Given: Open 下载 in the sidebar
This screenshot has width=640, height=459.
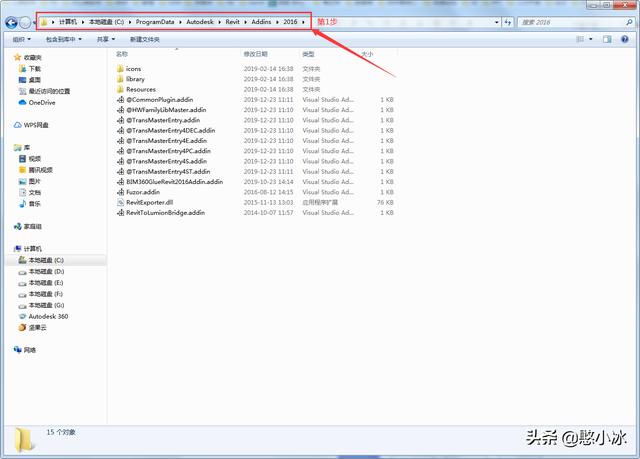Looking at the screenshot, I should coord(35,69).
